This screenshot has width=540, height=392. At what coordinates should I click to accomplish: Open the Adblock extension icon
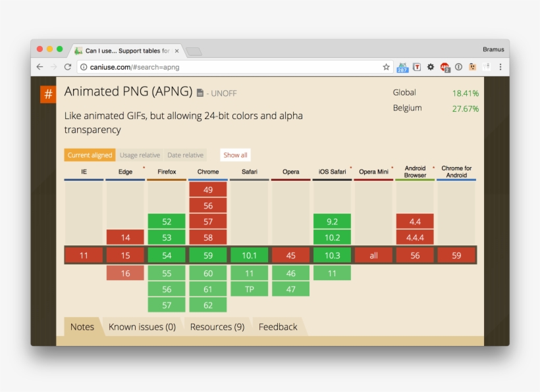pos(445,67)
